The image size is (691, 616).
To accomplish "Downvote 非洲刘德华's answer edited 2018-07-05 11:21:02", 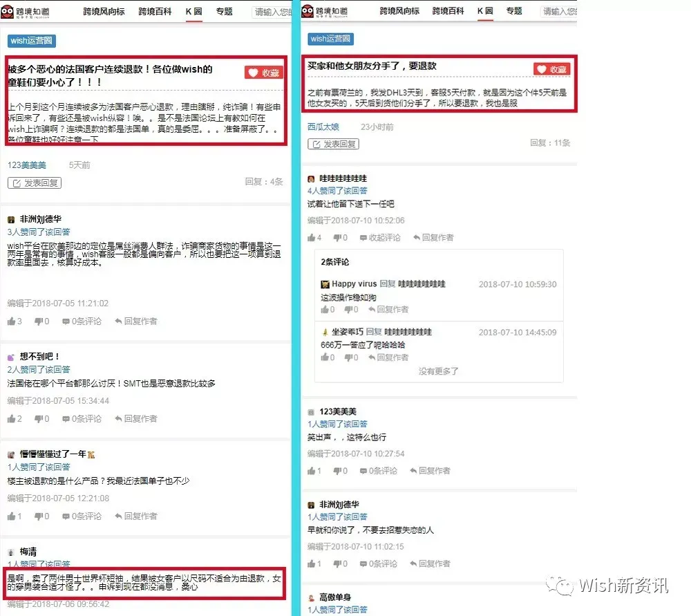I will tap(42, 321).
